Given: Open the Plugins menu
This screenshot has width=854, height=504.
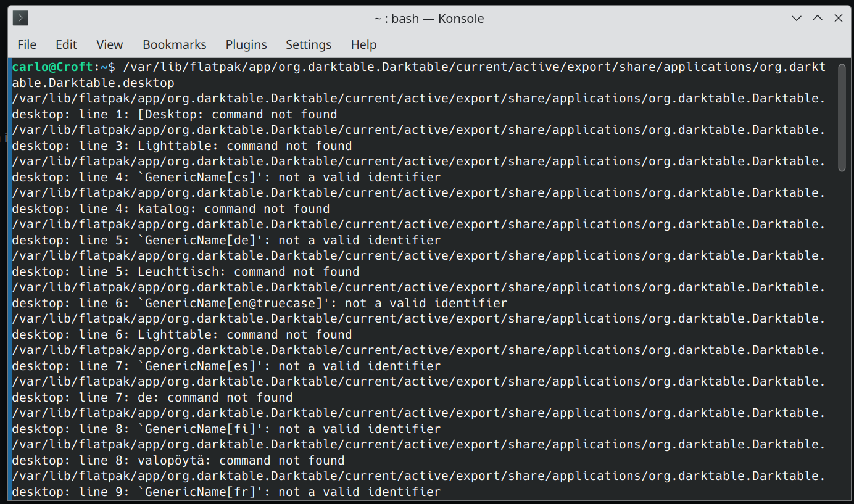Looking at the screenshot, I should [x=246, y=44].
